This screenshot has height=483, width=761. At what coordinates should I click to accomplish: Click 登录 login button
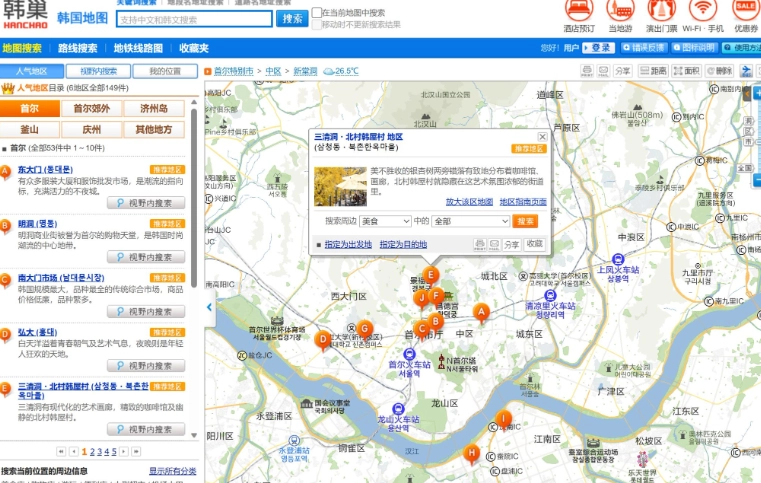pyautogui.click(x=598, y=48)
